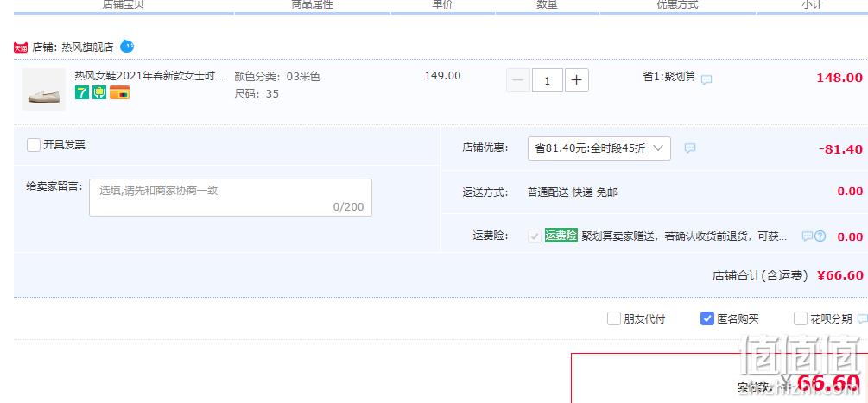Image resolution: width=868 pixels, height=403 pixels.
Task: Click the quantity field showing 1
Action: pyautogui.click(x=548, y=80)
